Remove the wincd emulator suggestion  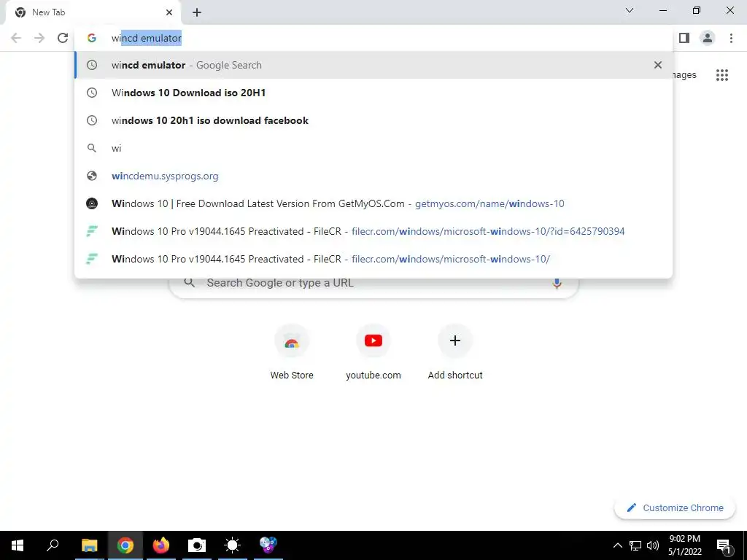(x=658, y=65)
